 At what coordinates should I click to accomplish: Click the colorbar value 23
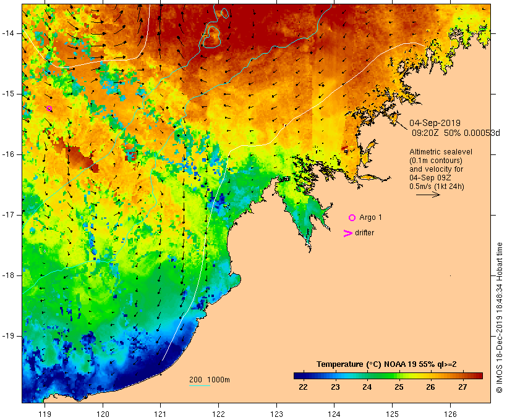(335, 387)
